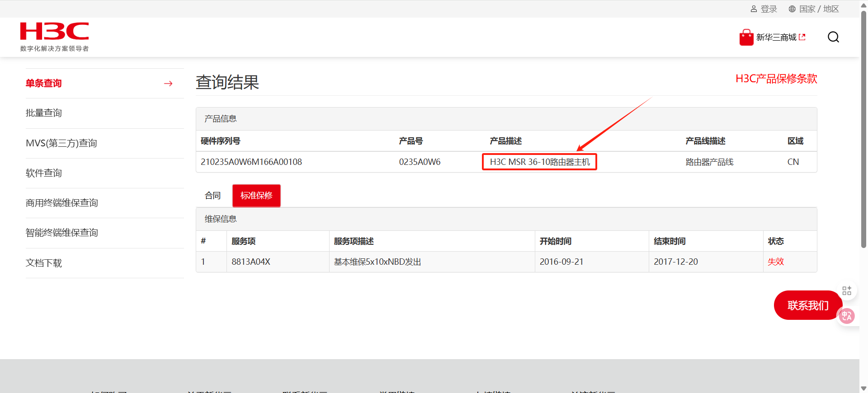Visit 新华三商城 store link
The height and width of the screenshot is (393, 868).
pyautogui.click(x=776, y=37)
